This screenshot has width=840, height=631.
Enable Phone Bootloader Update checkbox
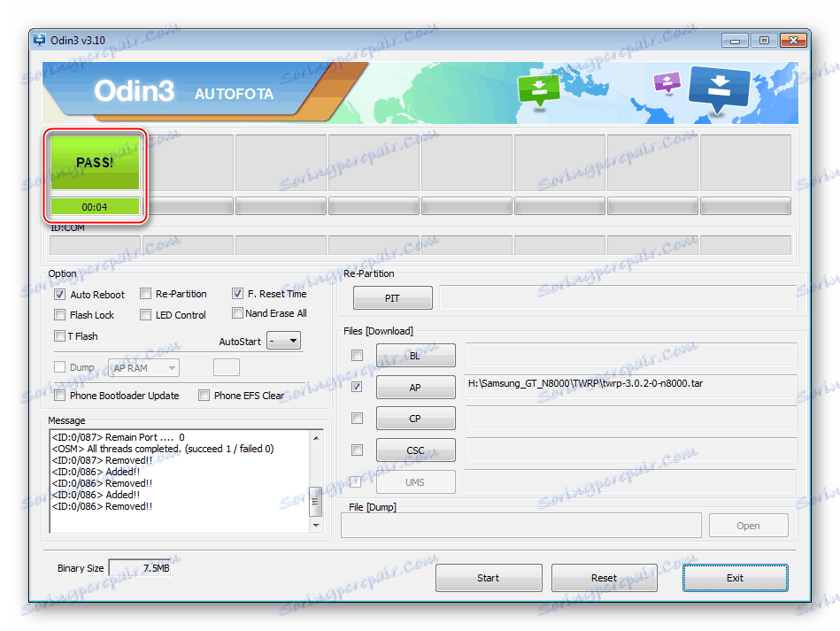[x=60, y=396]
